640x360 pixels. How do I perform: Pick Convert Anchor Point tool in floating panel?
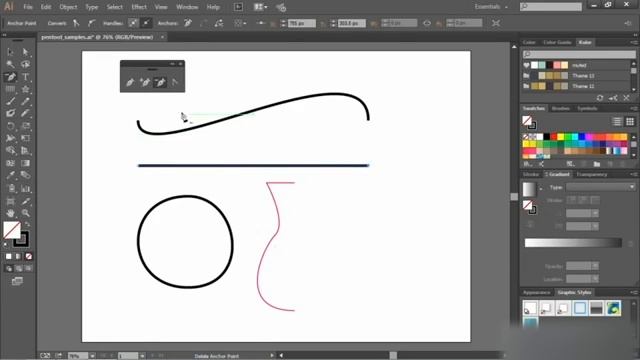pyautogui.click(x=175, y=82)
